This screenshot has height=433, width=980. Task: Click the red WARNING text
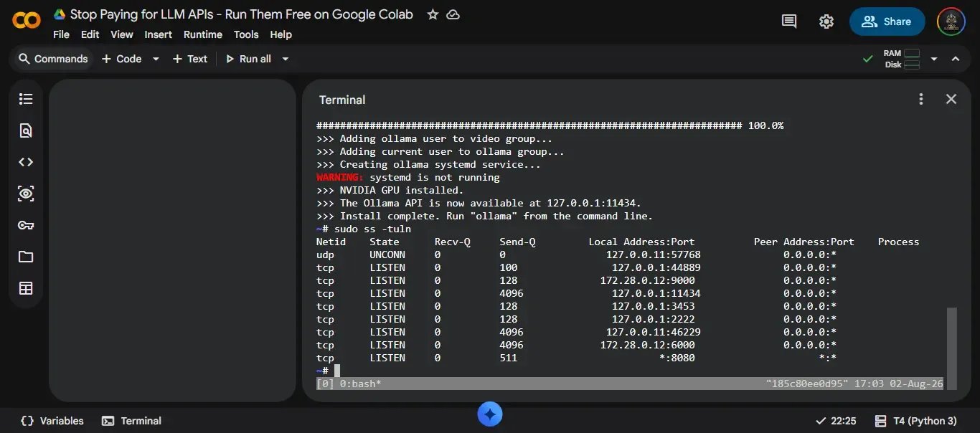click(340, 177)
